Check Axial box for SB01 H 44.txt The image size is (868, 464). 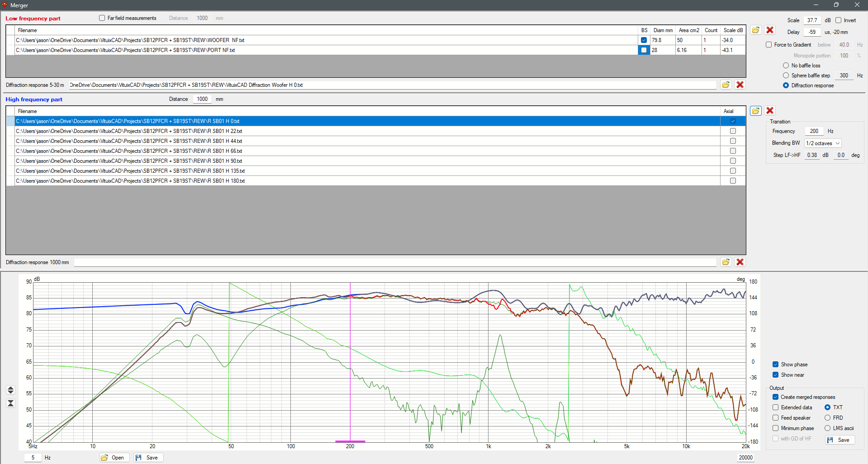pos(733,141)
